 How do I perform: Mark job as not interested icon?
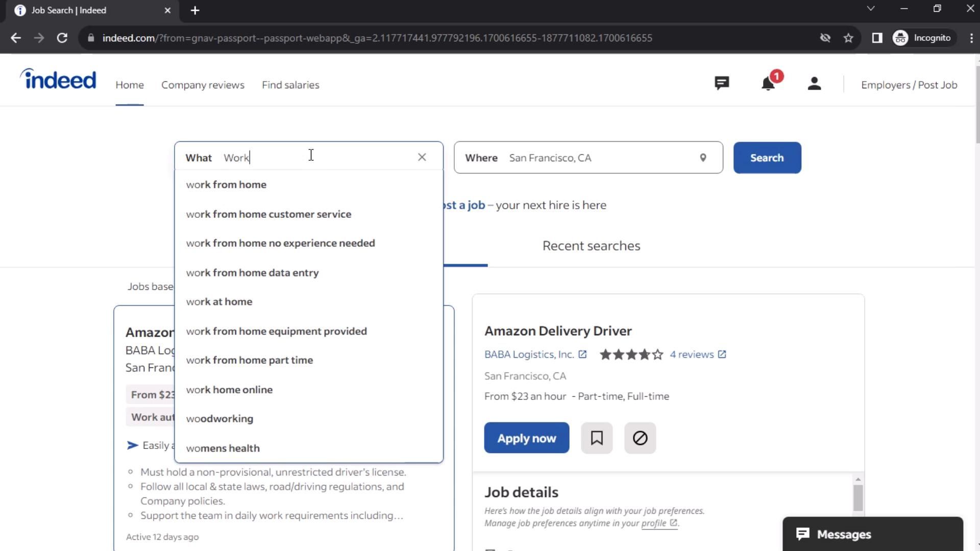point(640,438)
